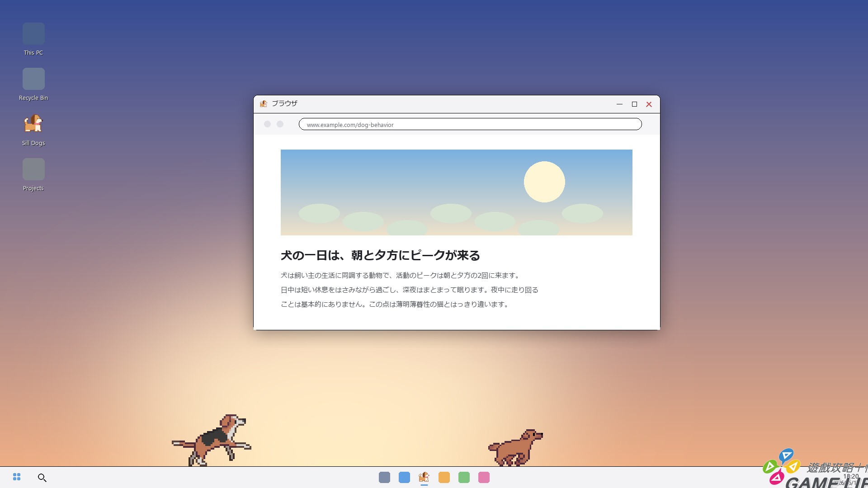Viewport: 868px width, 488px height.
Task: Click the sky banner image with sun
Action: click(x=456, y=192)
